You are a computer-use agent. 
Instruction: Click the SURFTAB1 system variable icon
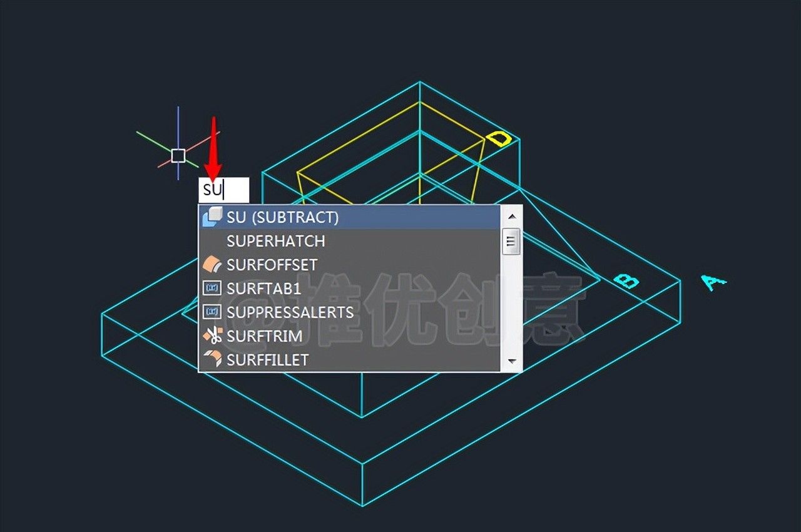pyautogui.click(x=212, y=288)
